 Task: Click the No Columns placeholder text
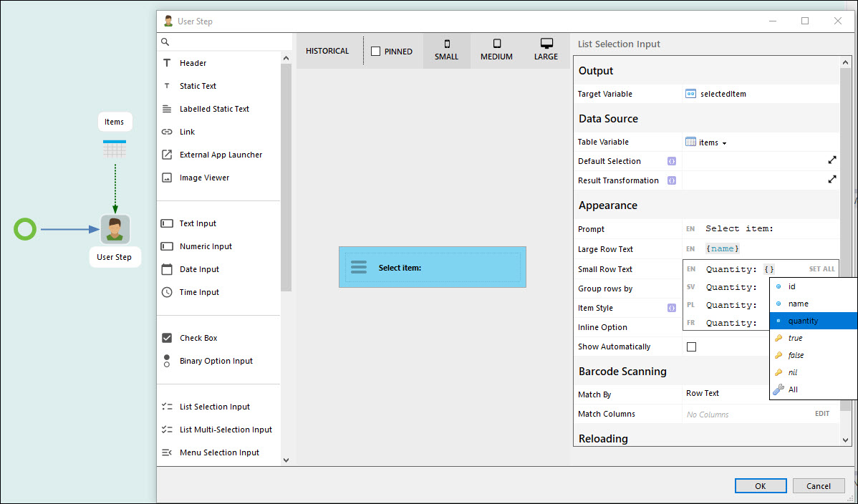(708, 415)
